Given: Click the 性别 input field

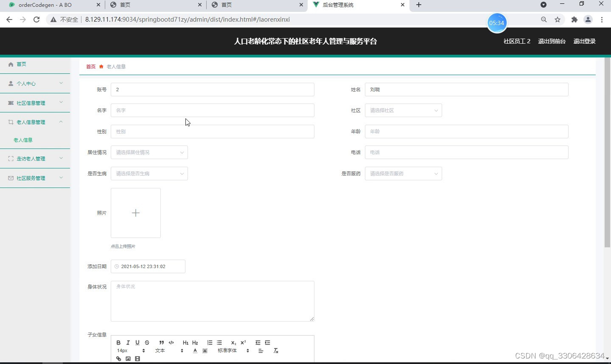Looking at the screenshot, I should [x=212, y=132].
